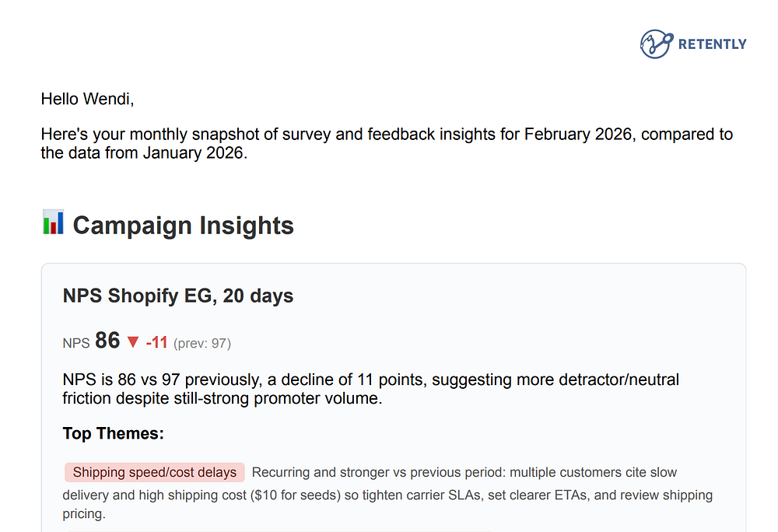Image resolution: width=778 pixels, height=532 pixels.
Task: Click the February 2026 snapshot intro paragraph
Action: coord(387,134)
